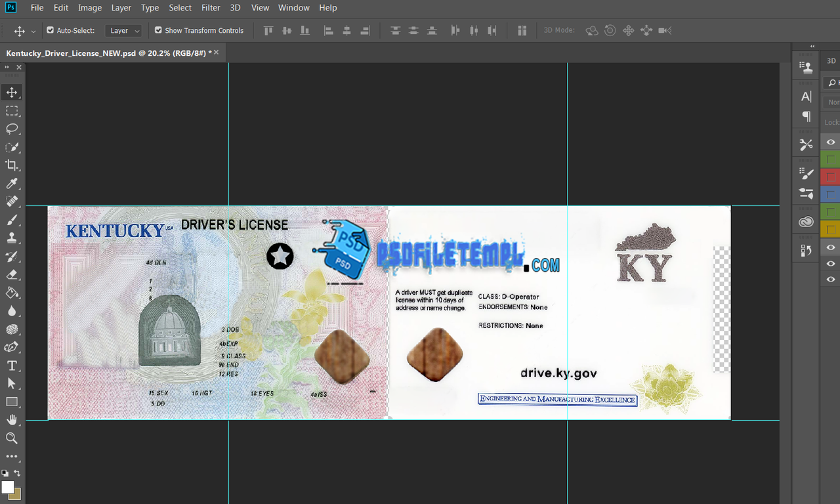Show the green layer below top eye
The image size is (840, 504).
click(x=831, y=159)
